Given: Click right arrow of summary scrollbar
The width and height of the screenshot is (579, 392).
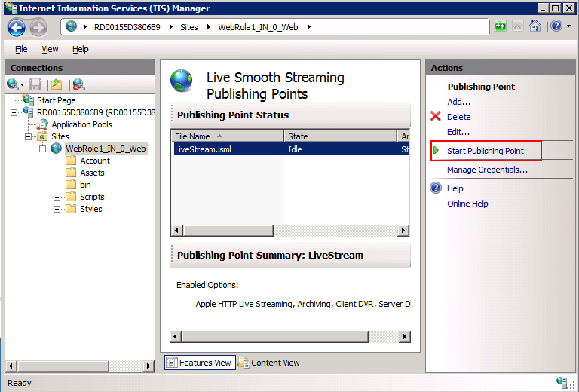Looking at the screenshot, I should coord(405,337).
